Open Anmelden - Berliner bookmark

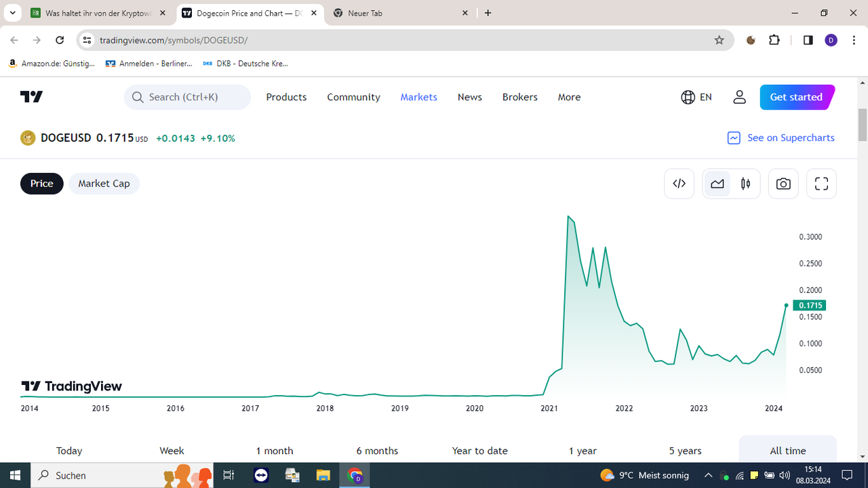[x=149, y=64]
